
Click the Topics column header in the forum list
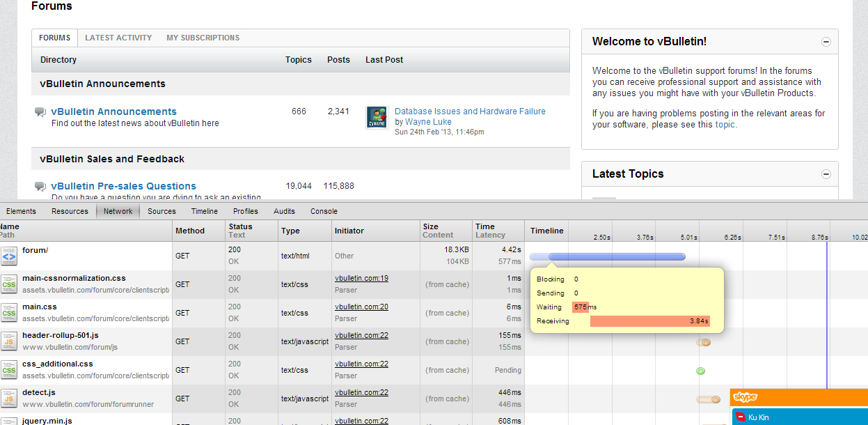(299, 60)
